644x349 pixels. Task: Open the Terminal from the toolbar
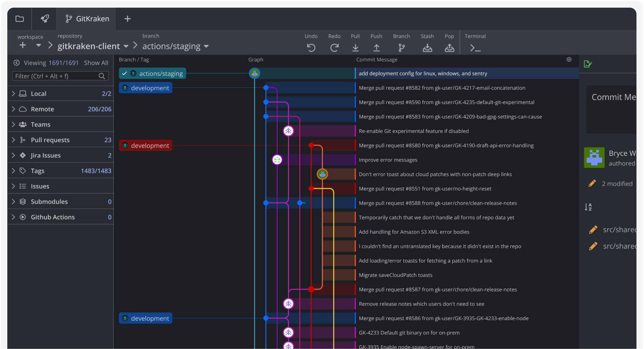475,48
